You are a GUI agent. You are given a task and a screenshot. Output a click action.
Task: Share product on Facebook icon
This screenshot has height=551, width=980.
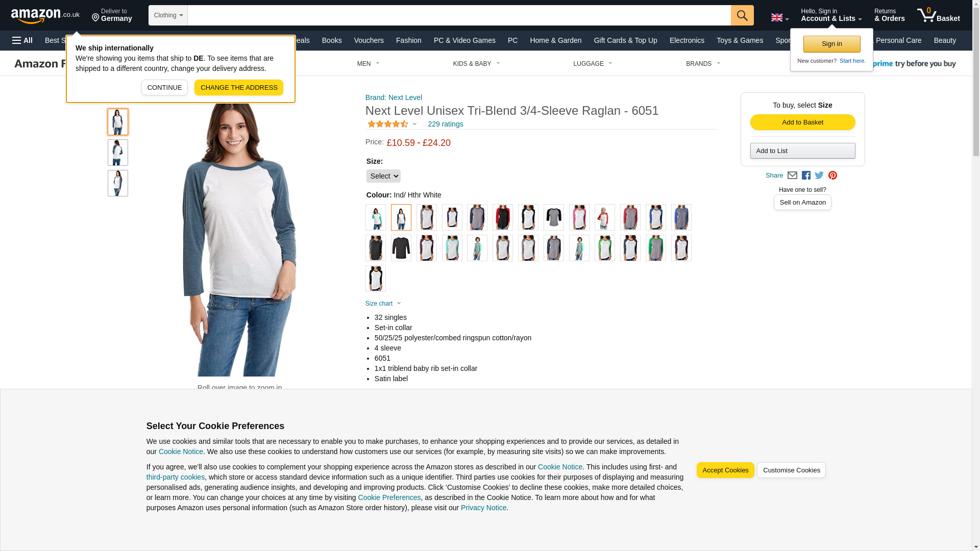click(806, 176)
